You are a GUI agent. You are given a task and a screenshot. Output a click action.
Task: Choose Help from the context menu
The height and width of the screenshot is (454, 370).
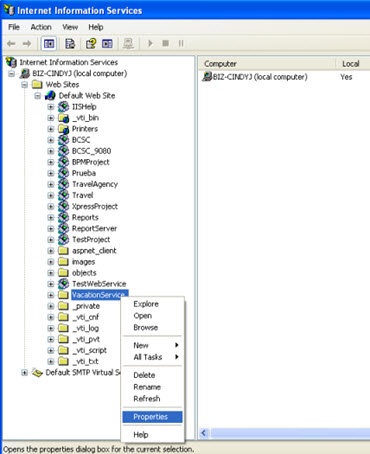152,435
